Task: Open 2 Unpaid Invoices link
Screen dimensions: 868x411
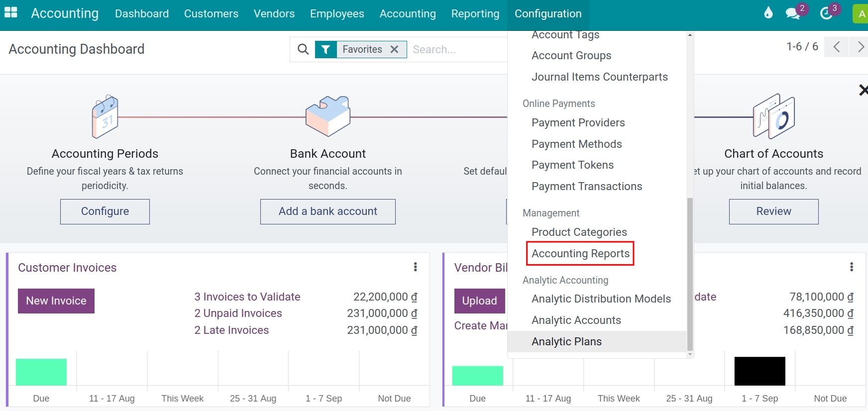Action: point(238,313)
